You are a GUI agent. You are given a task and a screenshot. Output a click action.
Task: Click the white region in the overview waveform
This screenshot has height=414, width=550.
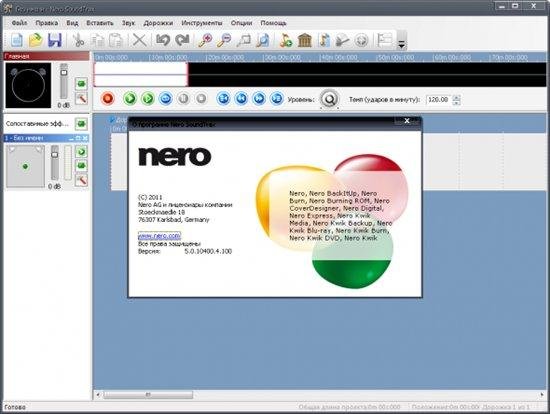click(141, 74)
